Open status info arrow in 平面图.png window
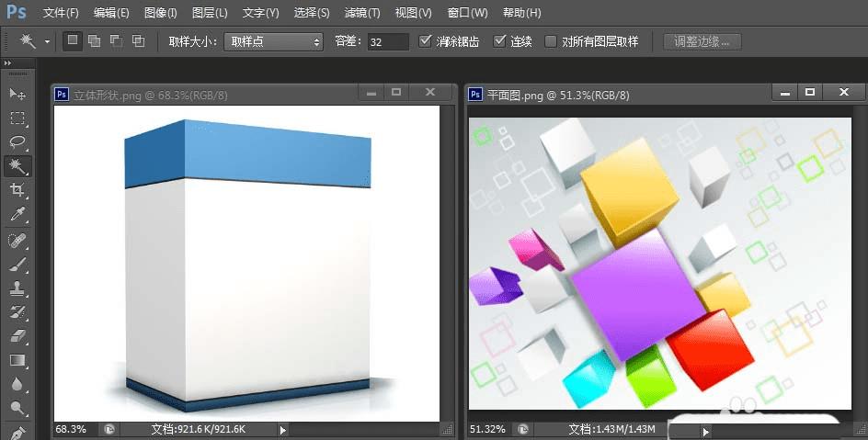 (x=705, y=431)
